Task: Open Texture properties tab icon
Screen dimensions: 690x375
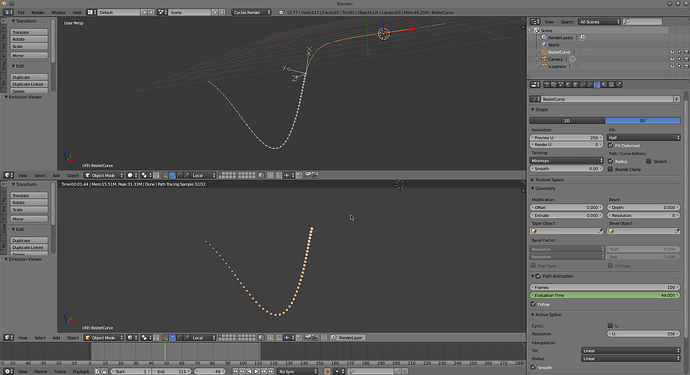Action: click(x=611, y=85)
